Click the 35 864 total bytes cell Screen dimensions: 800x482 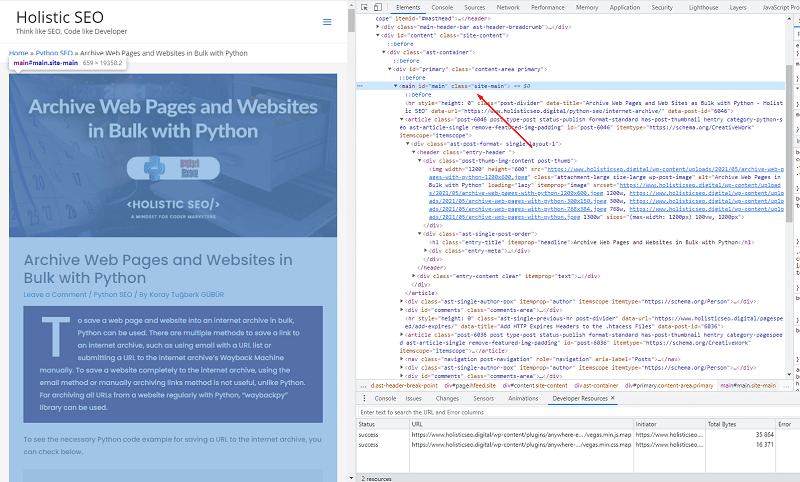(764, 435)
